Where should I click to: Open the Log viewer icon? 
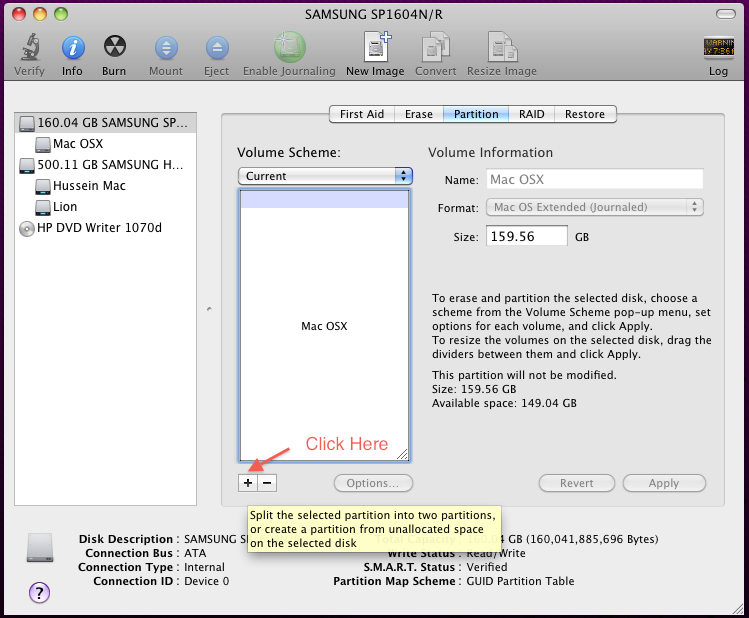pos(718,48)
